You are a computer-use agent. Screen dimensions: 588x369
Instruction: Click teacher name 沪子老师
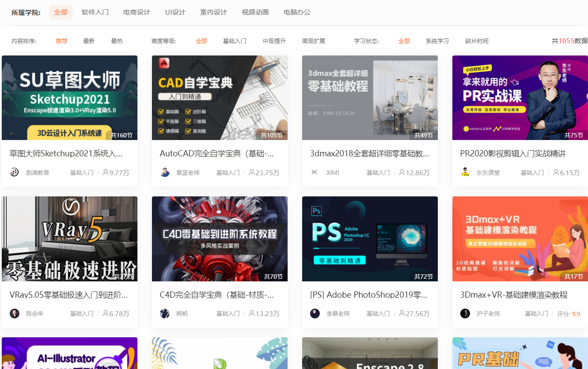(x=488, y=314)
